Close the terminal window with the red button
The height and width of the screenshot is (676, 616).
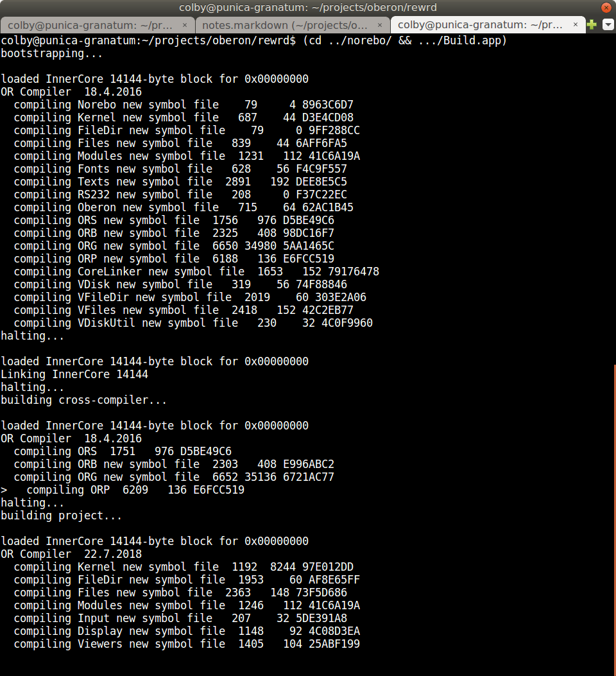606,7
